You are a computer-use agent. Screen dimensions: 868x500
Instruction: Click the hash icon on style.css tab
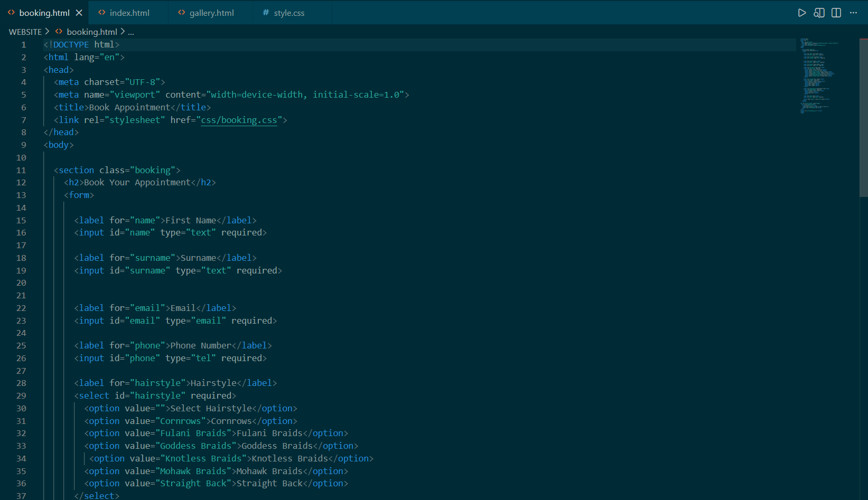pyautogui.click(x=265, y=12)
